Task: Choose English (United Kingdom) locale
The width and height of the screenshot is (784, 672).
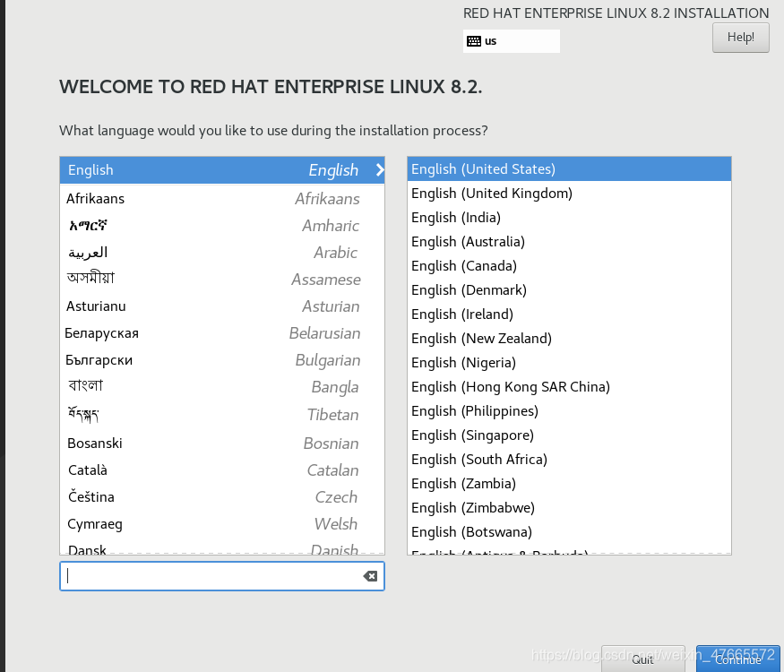Action: coord(569,193)
